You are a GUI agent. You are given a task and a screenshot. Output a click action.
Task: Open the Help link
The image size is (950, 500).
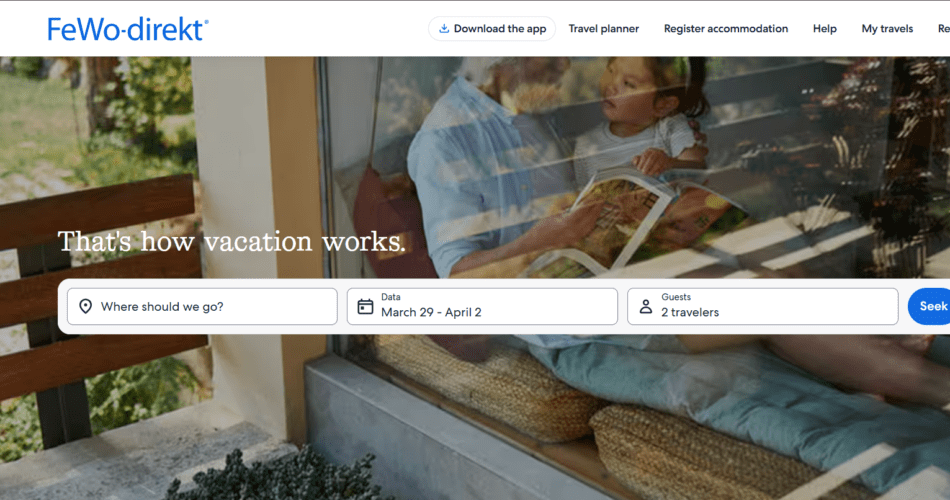click(x=825, y=28)
